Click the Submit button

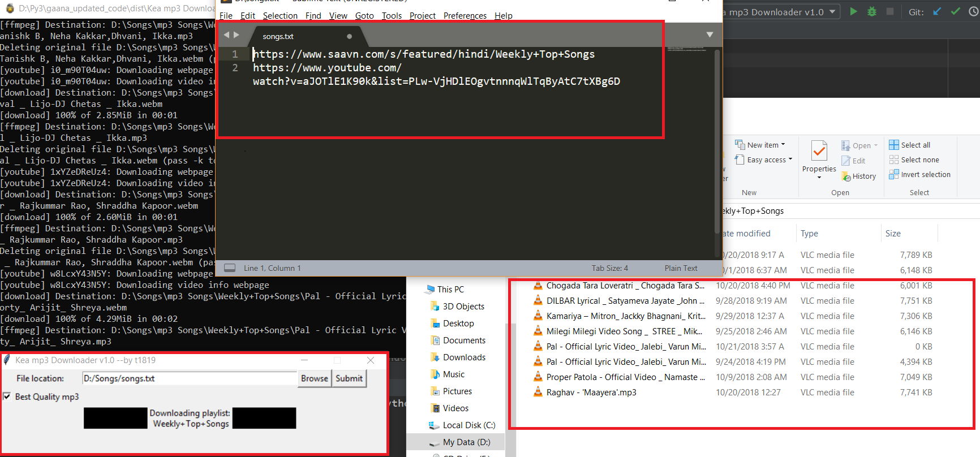point(349,378)
